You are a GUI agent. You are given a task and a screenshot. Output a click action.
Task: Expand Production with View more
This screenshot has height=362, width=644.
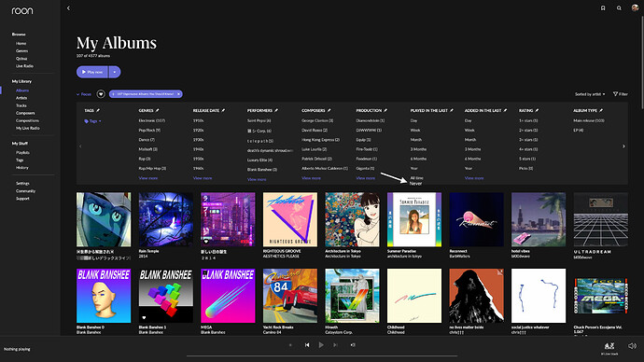366,178
